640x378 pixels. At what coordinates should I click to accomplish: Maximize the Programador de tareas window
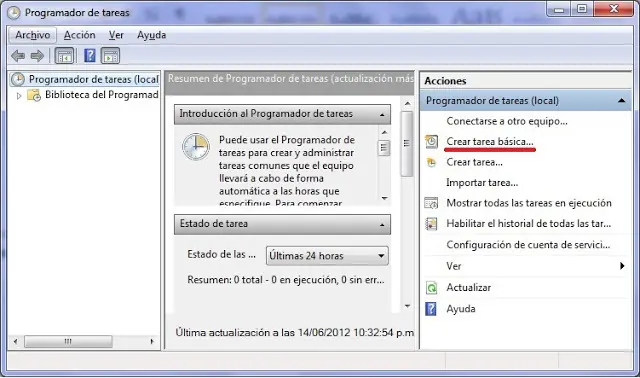[582, 9]
